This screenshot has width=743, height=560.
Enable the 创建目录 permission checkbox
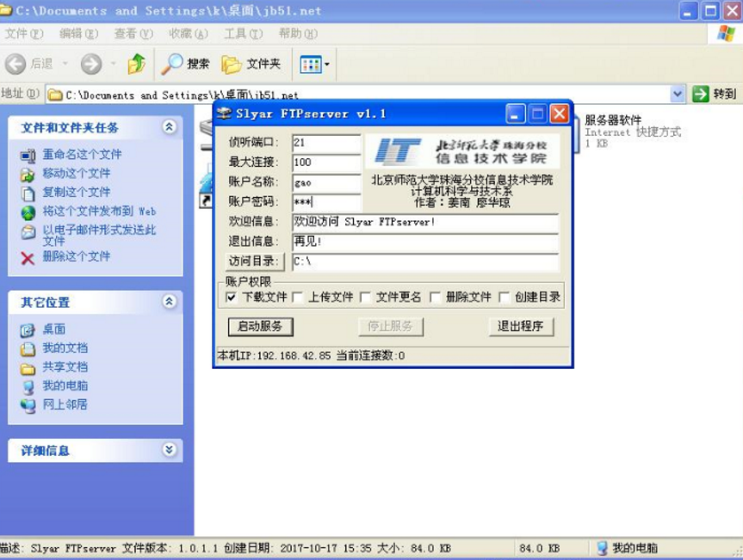pos(505,298)
